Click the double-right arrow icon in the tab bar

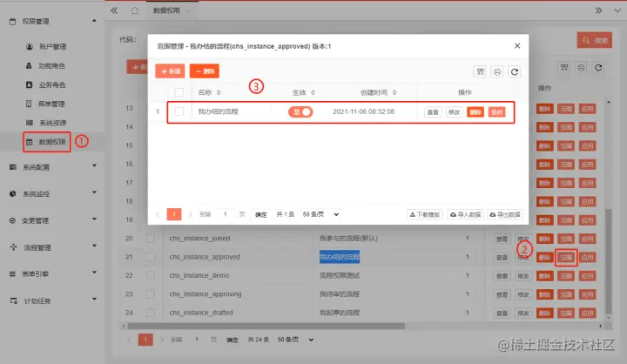[x=598, y=10]
